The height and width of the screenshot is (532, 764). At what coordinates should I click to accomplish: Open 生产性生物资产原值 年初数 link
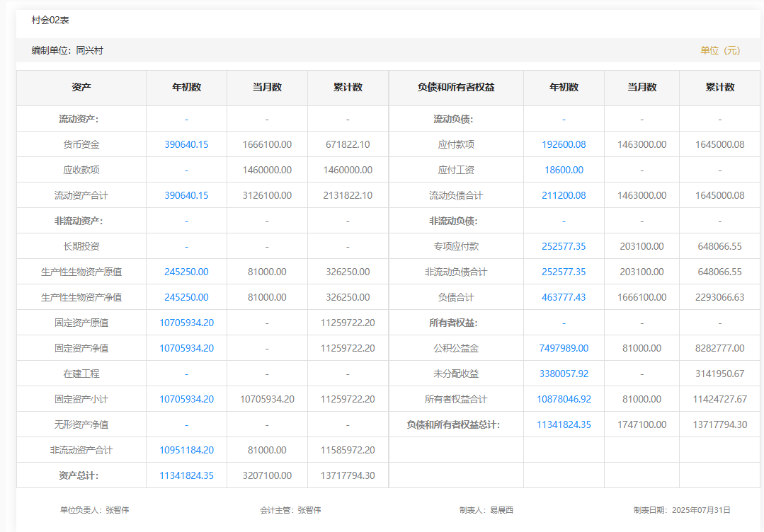(186, 272)
